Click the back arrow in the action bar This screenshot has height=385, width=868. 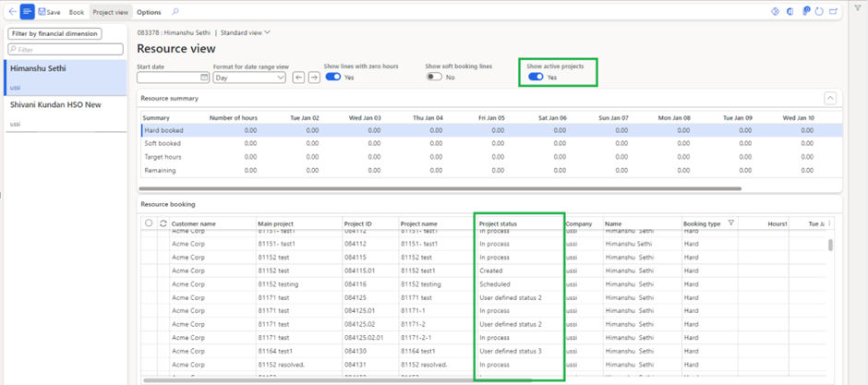point(11,12)
